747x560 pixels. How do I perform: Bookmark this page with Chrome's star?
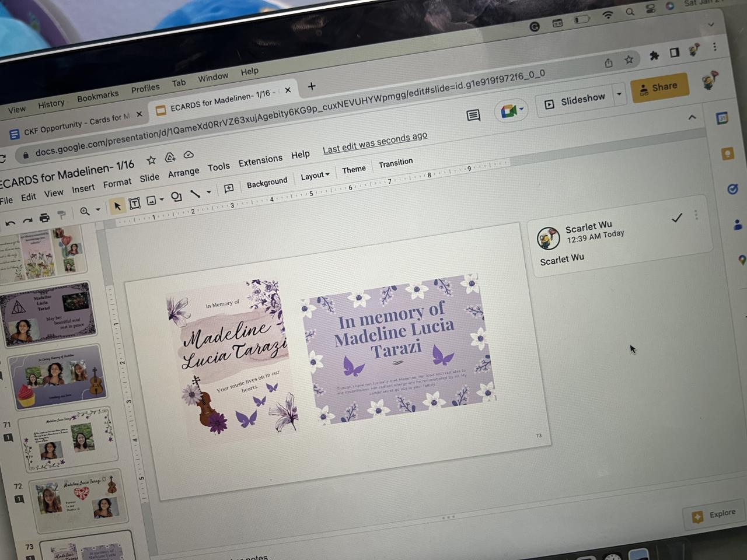629,60
